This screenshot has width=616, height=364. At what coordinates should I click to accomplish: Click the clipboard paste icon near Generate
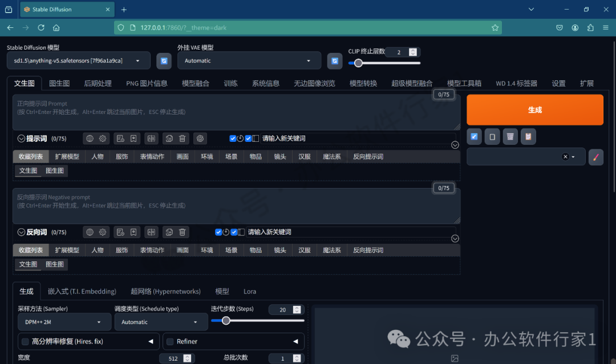(x=529, y=136)
